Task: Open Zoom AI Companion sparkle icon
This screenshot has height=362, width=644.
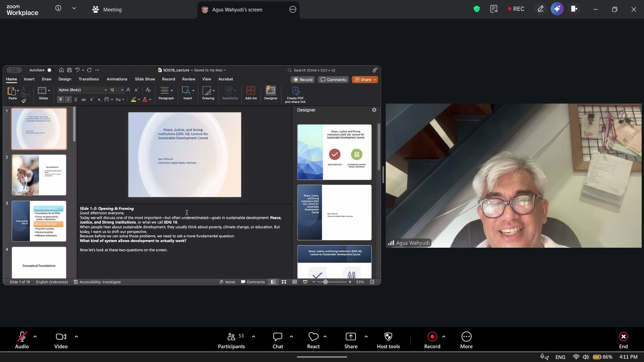Action: 557,9
